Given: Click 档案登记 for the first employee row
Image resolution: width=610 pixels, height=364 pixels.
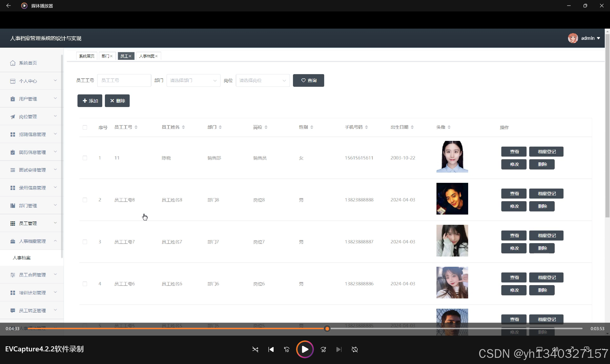Looking at the screenshot, I should (546, 152).
